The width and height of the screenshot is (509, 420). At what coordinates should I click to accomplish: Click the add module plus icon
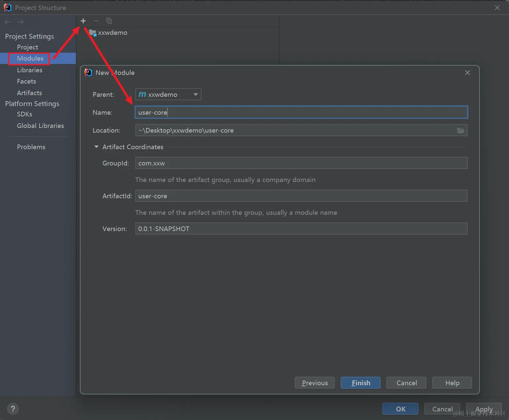coord(83,21)
